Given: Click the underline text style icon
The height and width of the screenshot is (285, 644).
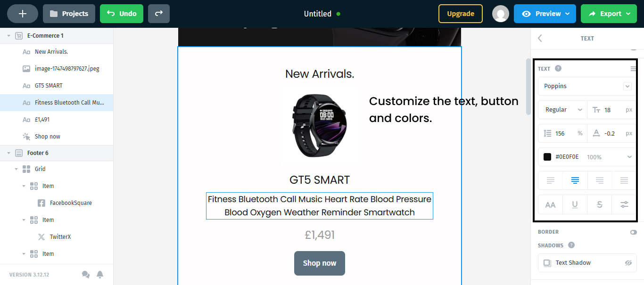Looking at the screenshot, I should tap(575, 204).
